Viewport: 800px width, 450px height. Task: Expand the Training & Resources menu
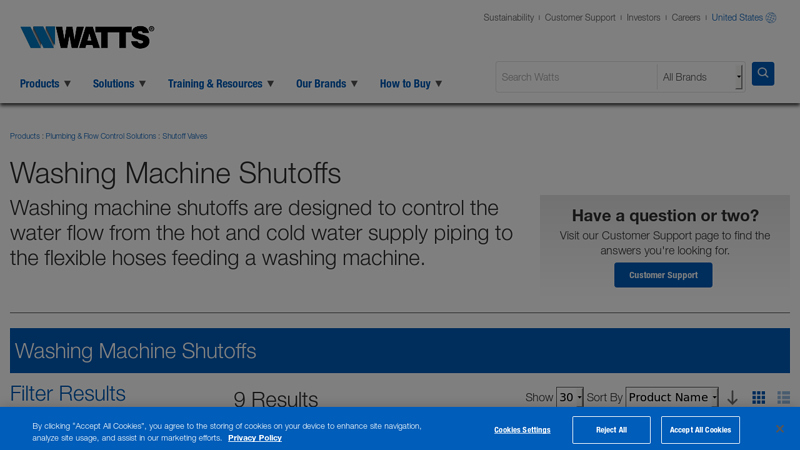point(221,83)
